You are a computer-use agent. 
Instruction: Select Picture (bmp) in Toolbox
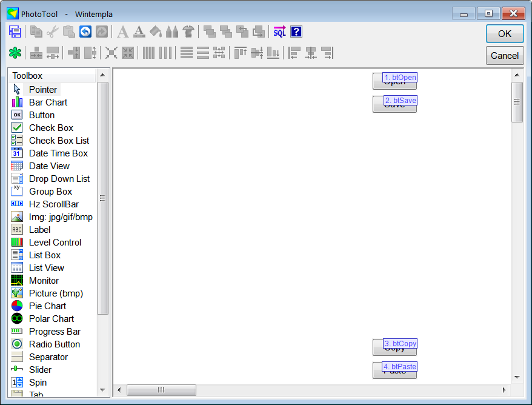pos(56,293)
